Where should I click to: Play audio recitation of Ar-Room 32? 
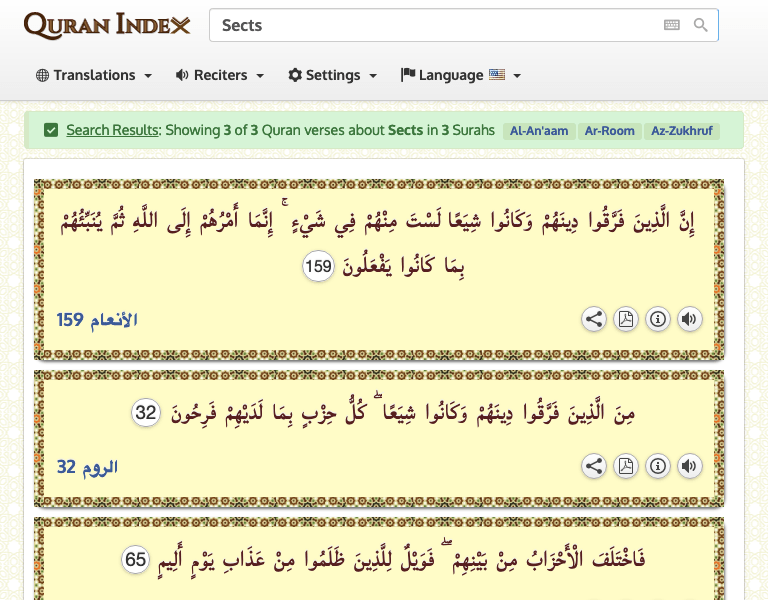[x=689, y=466]
